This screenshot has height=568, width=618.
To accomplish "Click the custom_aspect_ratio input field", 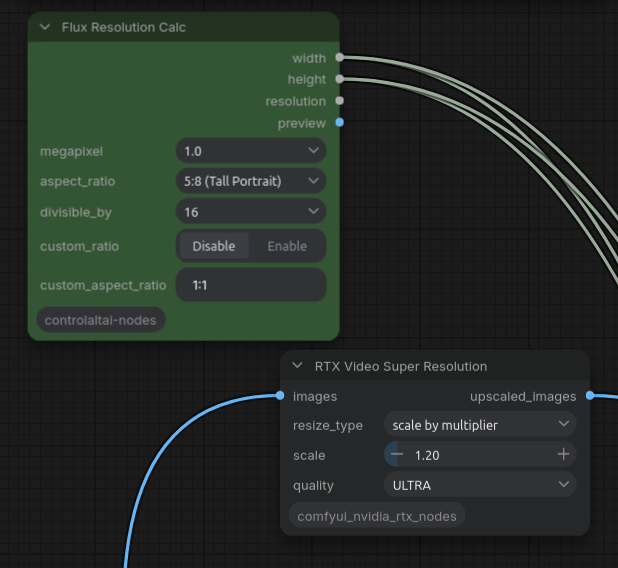I will click(x=251, y=285).
